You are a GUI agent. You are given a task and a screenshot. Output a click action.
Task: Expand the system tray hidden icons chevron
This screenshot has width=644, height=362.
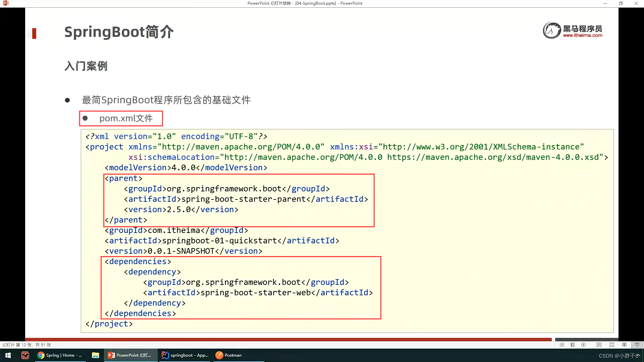click(639, 355)
